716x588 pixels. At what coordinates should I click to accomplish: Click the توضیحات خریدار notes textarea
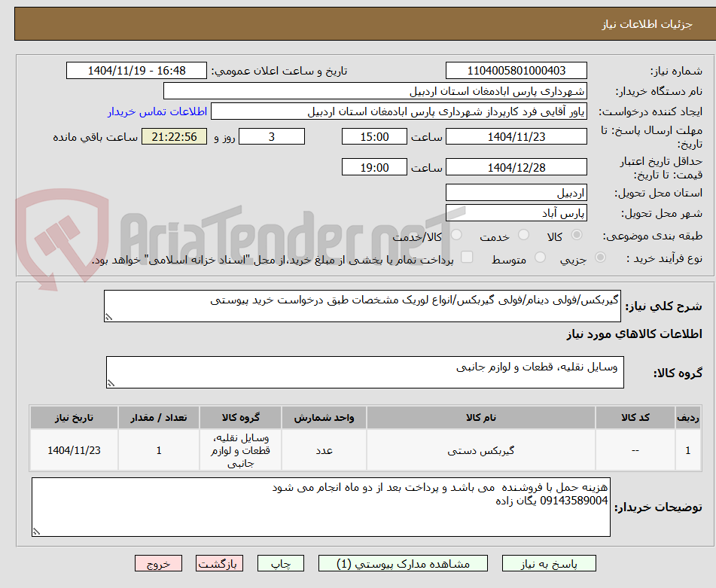[321, 507]
